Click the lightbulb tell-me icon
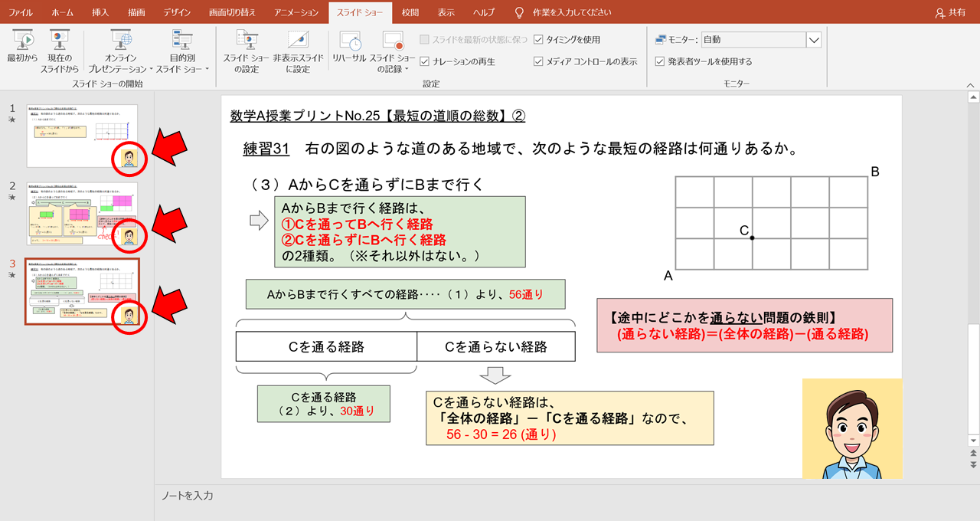The image size is (980, 521). tap(519, 13)
